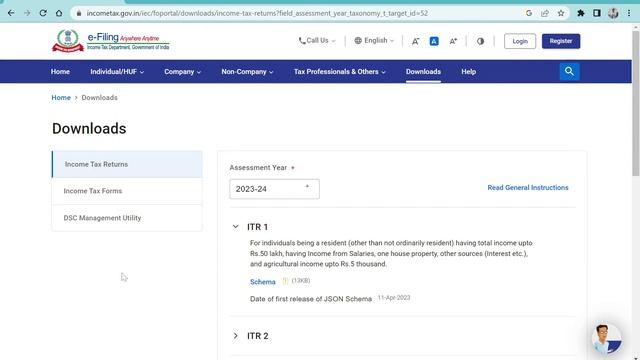
Task: Expand the Non-Company menu
Action: tap(247, 71)
